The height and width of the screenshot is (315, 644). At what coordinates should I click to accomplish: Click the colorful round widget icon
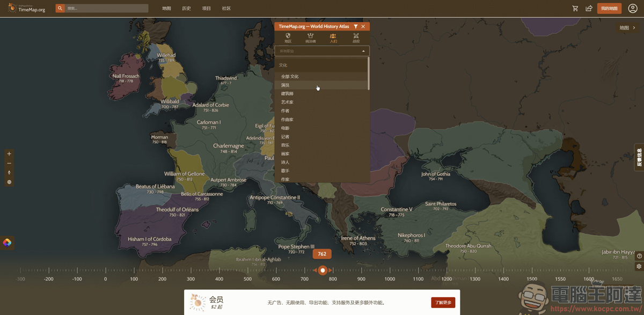pos(7,243)
